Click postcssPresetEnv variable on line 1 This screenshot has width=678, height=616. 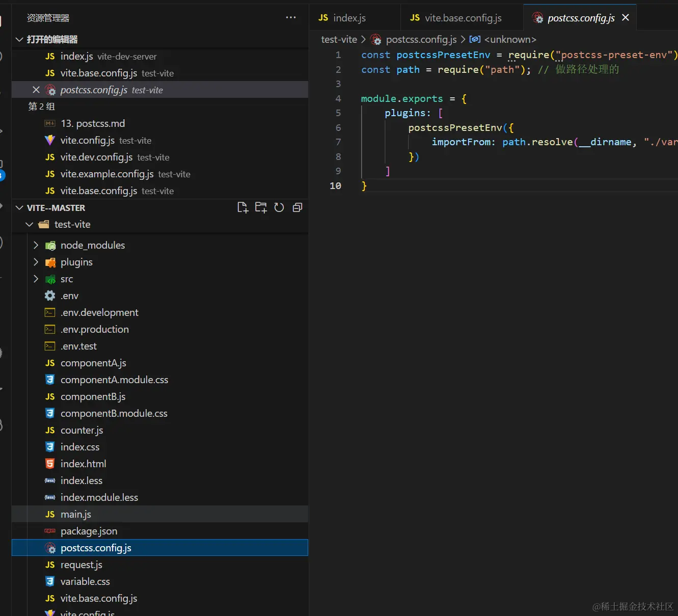click(x=443, y=55)
